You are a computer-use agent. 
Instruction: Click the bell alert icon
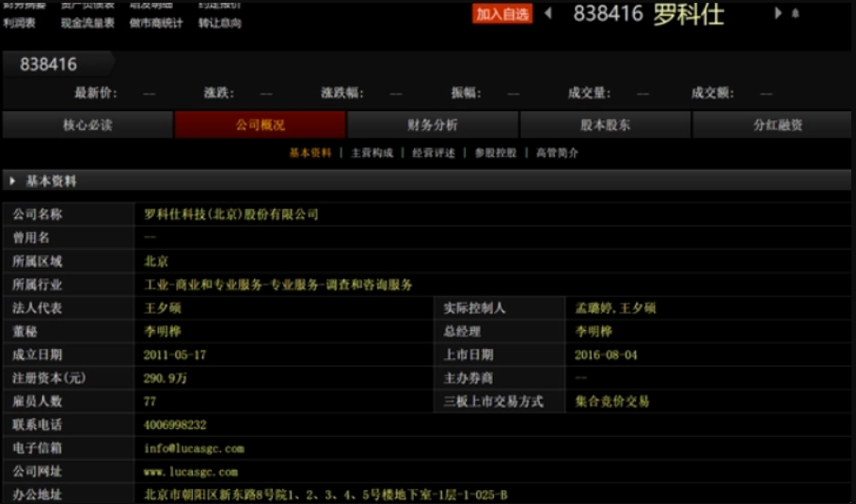(x=796, y=13)
